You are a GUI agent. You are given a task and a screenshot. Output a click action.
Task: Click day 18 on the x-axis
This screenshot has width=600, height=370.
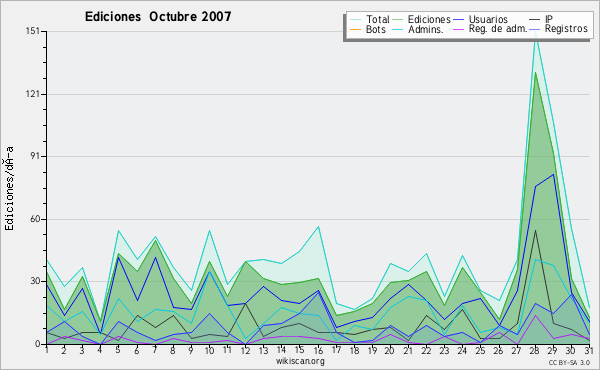[354, 350]
